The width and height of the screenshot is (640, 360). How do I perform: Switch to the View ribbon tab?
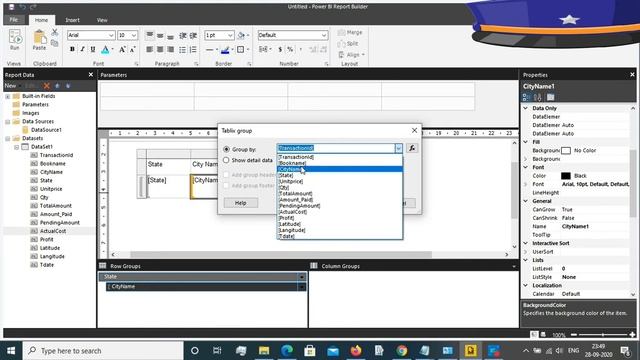click(102, 20)
